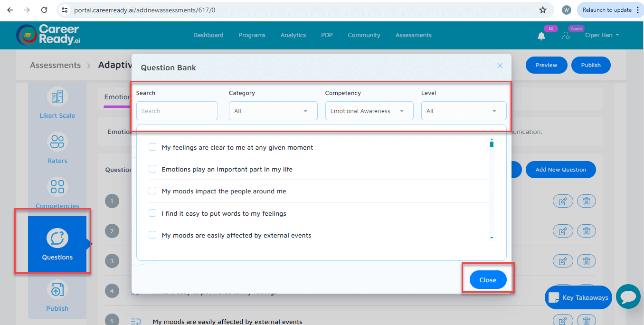Click the Competencies sidebar icon
The image size is (644, 325).
pos(57,186)
